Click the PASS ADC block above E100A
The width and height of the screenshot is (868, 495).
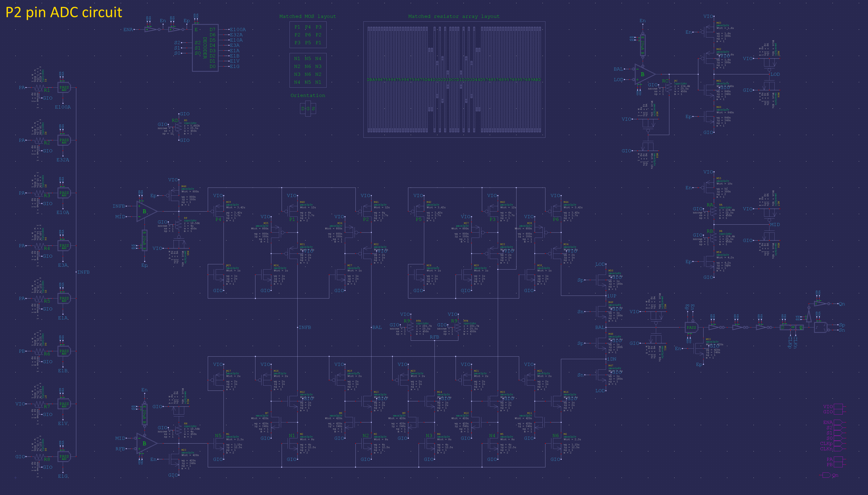[64, 88]
